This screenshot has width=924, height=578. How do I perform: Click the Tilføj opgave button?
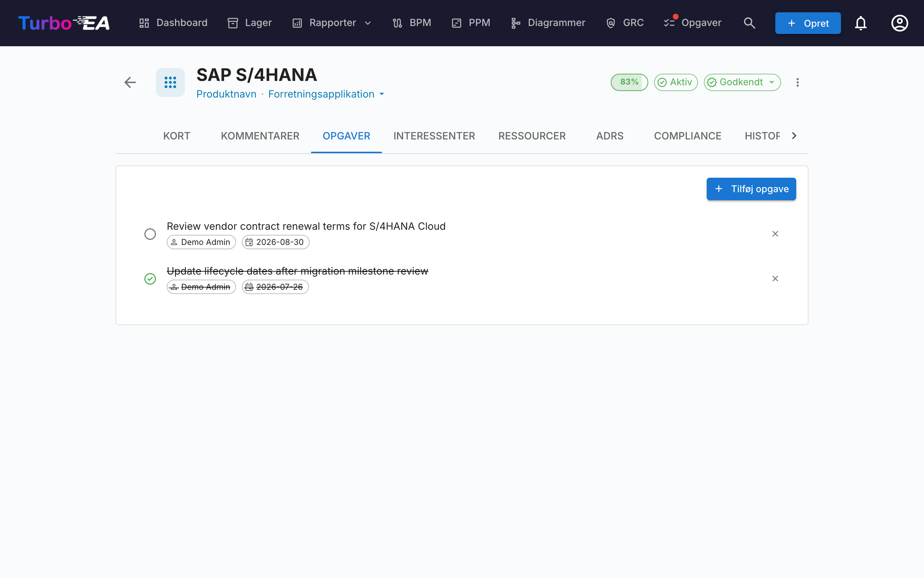pyautogui.click(x=751, y=189)
